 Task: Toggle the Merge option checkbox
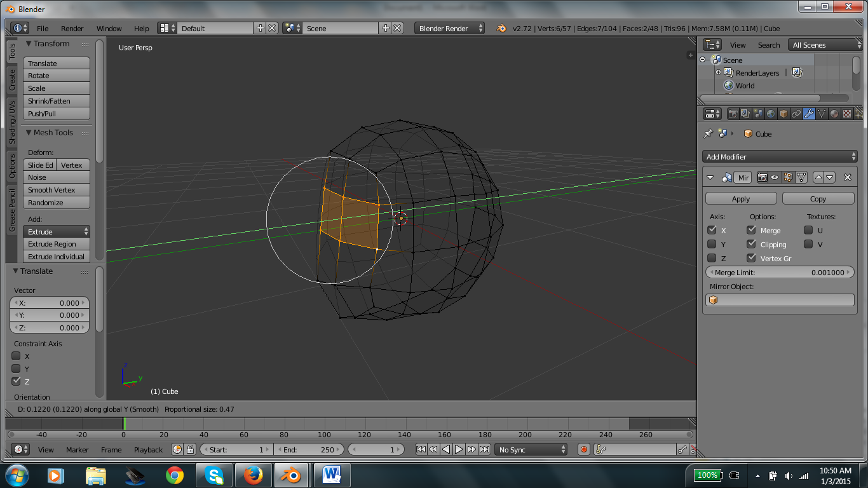coord(752,230)
